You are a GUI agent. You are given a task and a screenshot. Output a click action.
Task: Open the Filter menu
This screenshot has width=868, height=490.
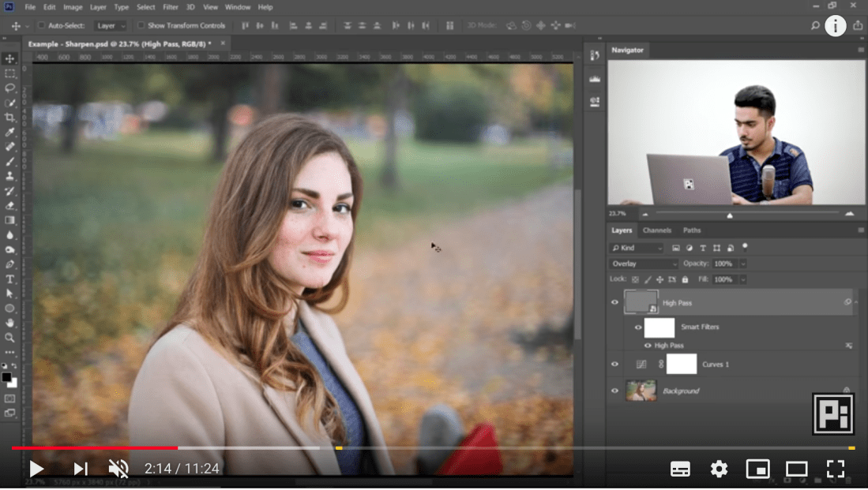(171, 7)
